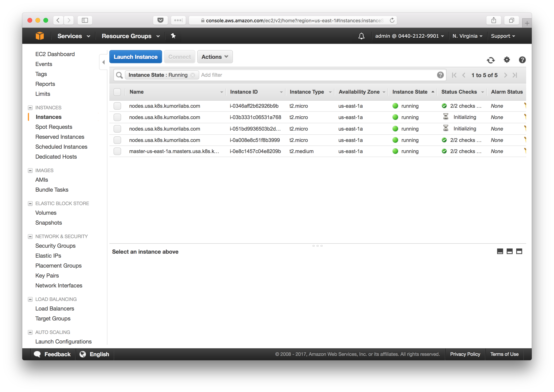
Task: Click the globe language icon
Action: 83,354
